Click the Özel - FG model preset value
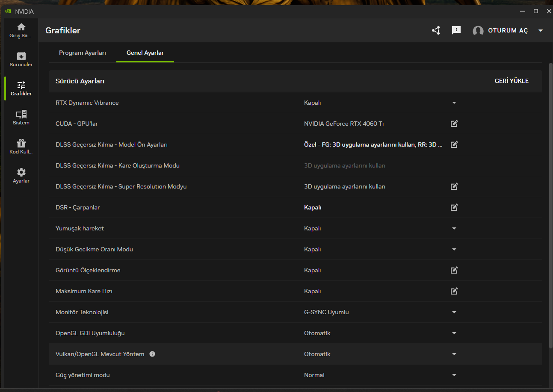553x392 pixels. [x=373, y=144]
